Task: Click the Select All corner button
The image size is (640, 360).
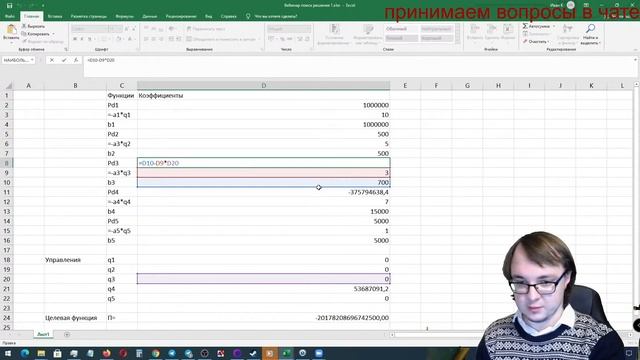Action: pyautogui.click(x=8, y=86)
